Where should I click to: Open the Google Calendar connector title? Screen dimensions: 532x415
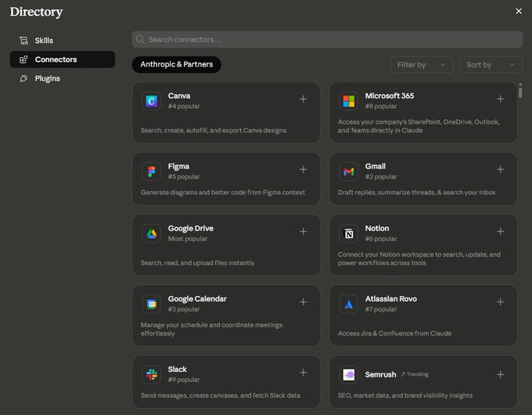(x=197, y=299)
